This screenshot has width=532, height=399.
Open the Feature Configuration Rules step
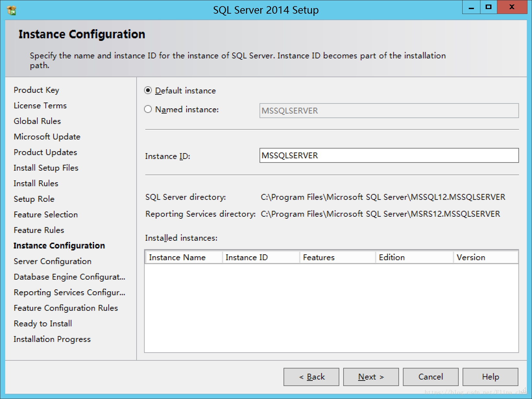point(66,308)
